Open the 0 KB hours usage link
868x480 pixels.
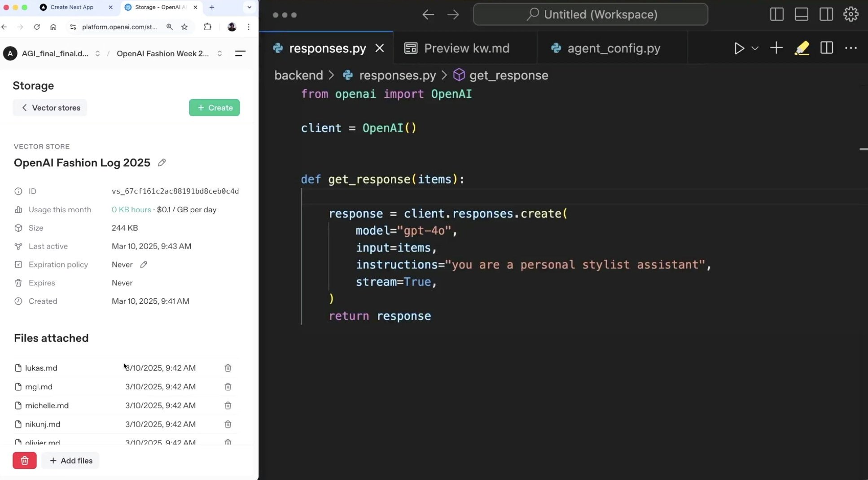(131, 209)
